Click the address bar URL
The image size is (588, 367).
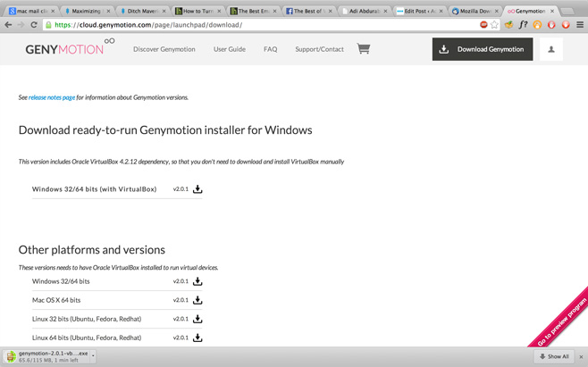[x=148, y=25]
